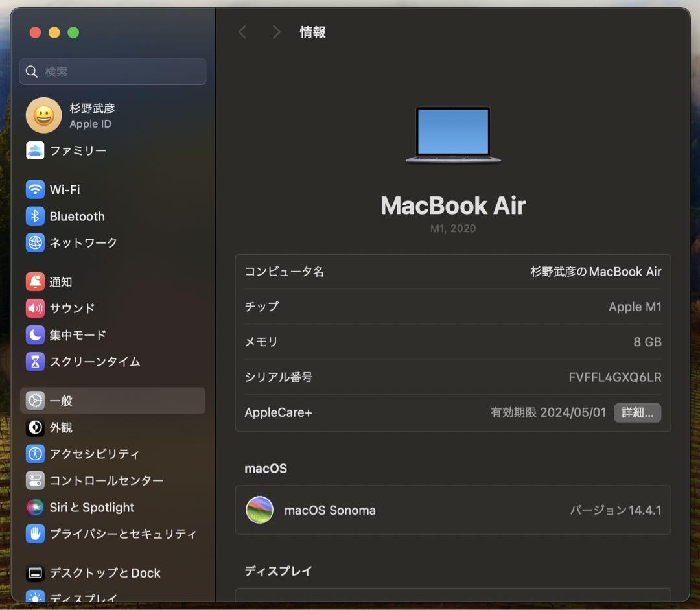Viewport: 700px width, 610px height.
Task: Go forward with the right chevron
Action: (x=276, y=32)
